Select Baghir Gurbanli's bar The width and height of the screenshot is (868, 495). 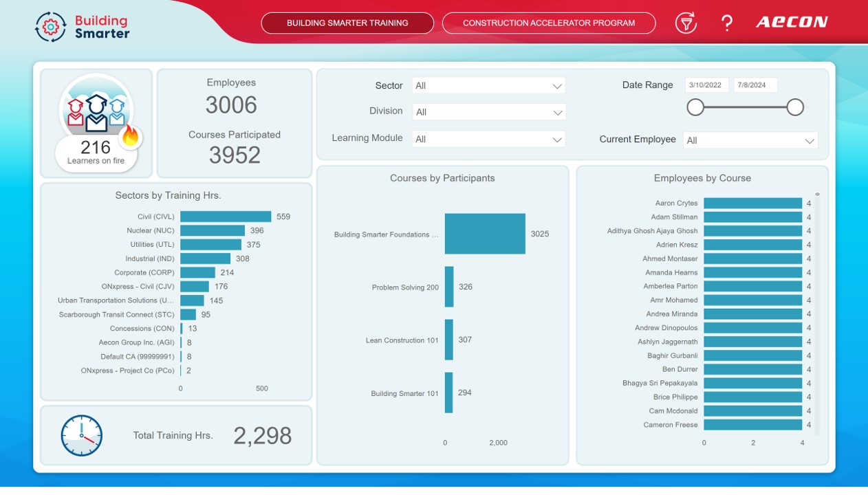pos(752,355)
